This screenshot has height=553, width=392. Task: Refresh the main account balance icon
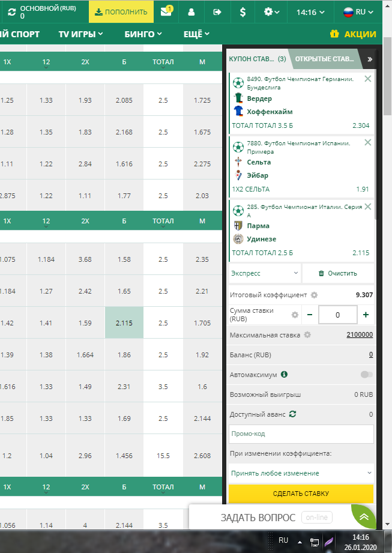coord(11,12)
